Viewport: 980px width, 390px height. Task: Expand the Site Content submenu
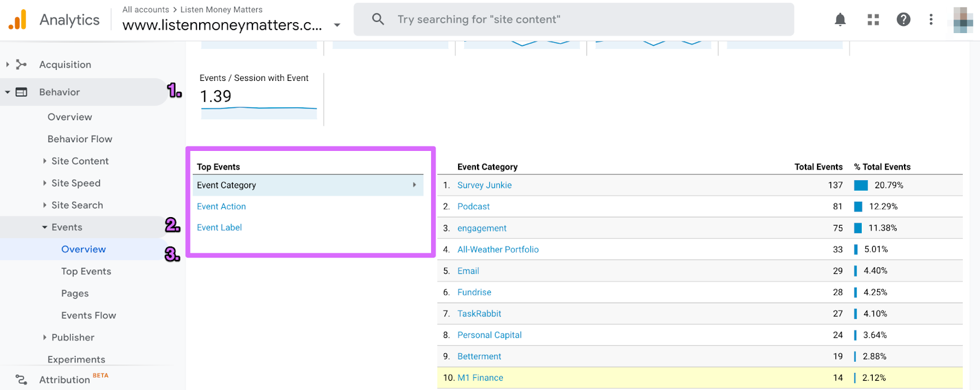(x=45, y=161)
